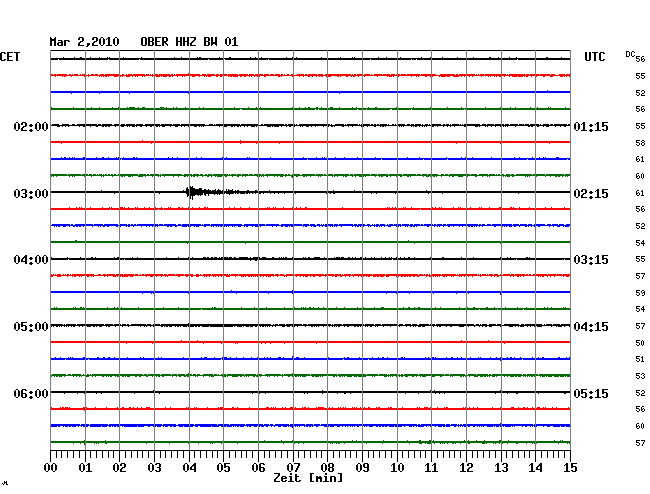This screenshot has width=650, height=494.
Task: Click the '01:15' UTC time label
Action: [x=591, y=126]
